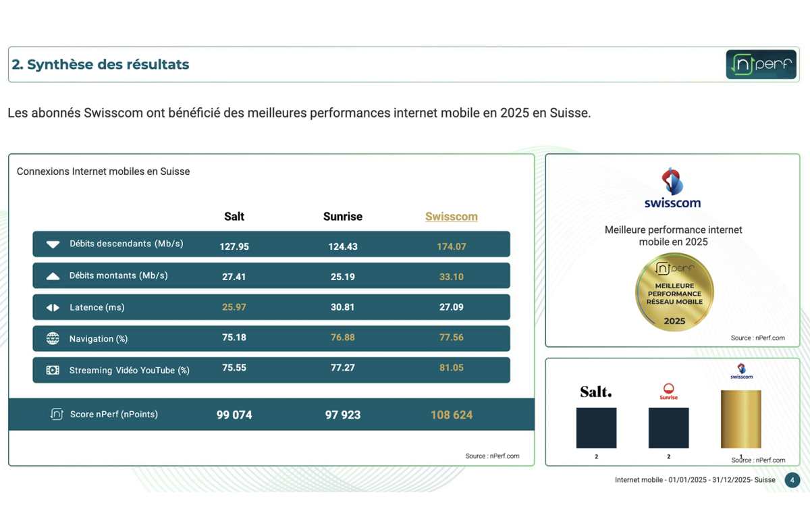The width and height of the screenshot is (810, 532).
Task: Click the Salt nPerf score 99 074
Action: pyautogui.click(x=234, y=415)
